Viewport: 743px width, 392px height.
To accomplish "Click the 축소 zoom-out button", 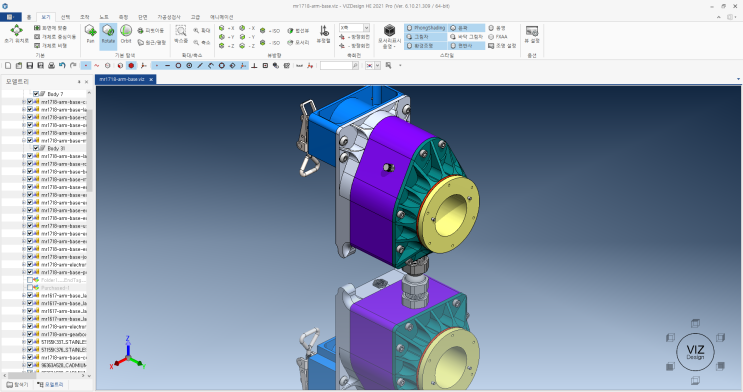I will click(201, 42).
